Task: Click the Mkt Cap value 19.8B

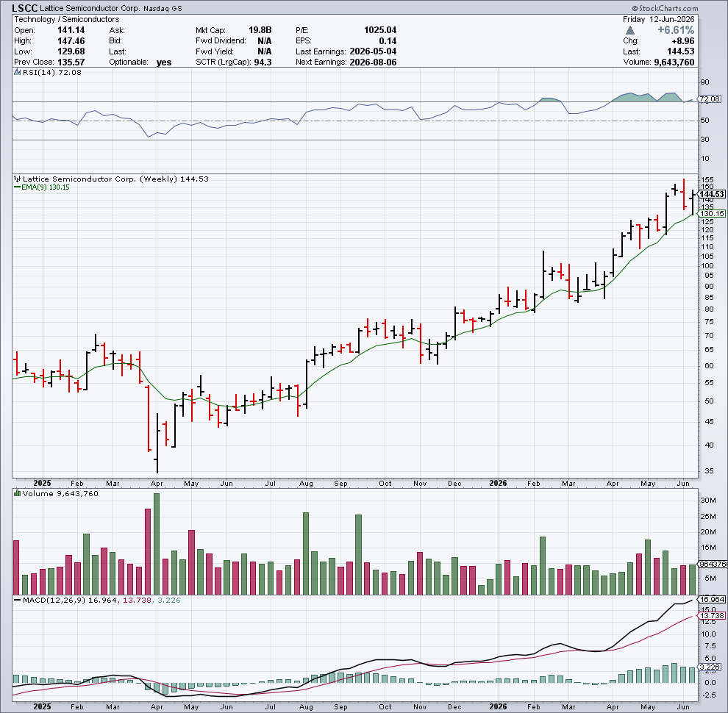Action: [x=260, y=30]
